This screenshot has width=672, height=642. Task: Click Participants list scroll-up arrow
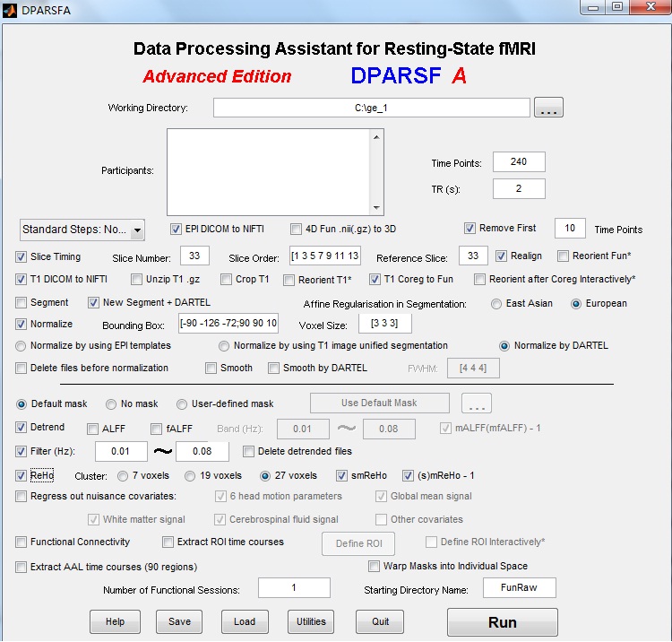point(376,137)
